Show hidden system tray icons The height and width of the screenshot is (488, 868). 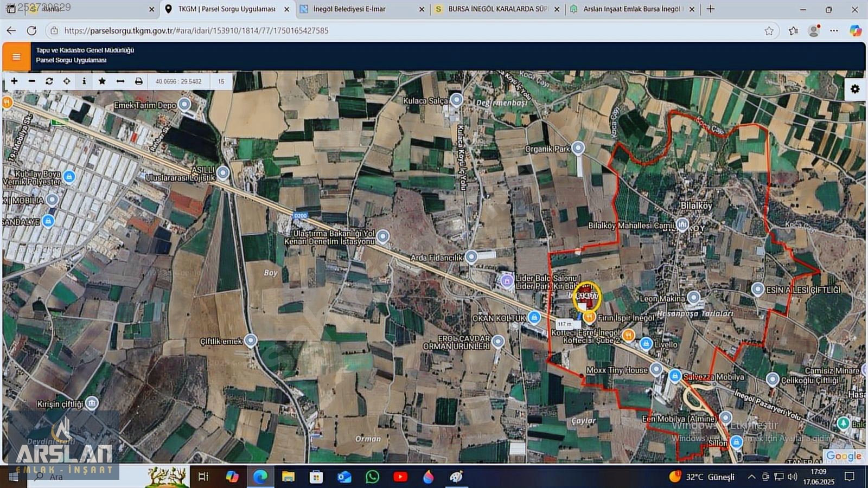pyautogui.click(x=751, y=477)
